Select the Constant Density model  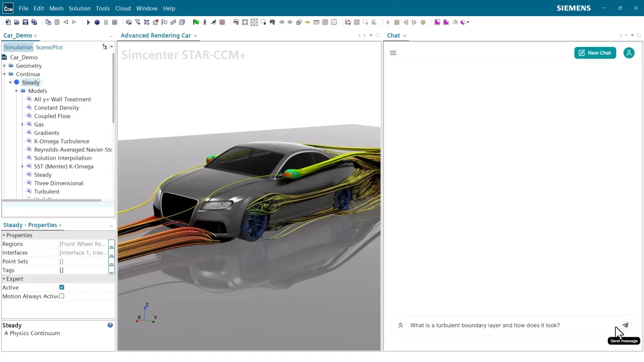(56, 107)
